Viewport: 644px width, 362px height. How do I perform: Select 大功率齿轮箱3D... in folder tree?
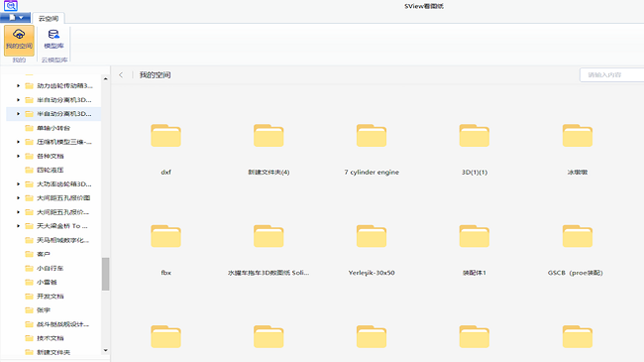point(64,183)
